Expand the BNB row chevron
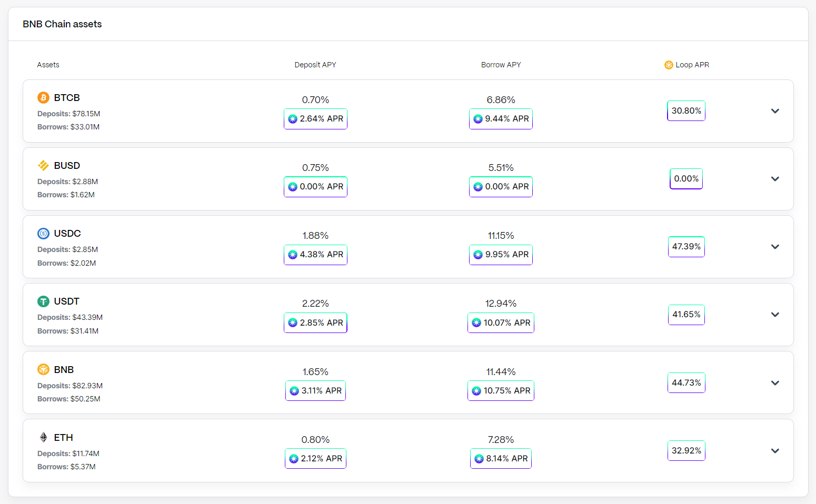This screenshot has width=816, height=504. coord(775,383)
